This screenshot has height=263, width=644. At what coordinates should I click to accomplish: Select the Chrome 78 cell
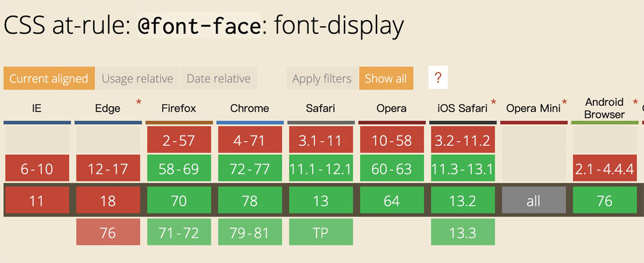click(x=250, y=200)
